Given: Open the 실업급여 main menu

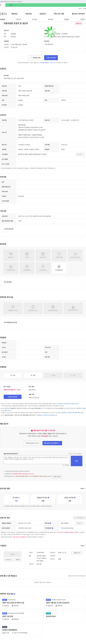Looking at the screenshot, I should (x=43, y=14).
